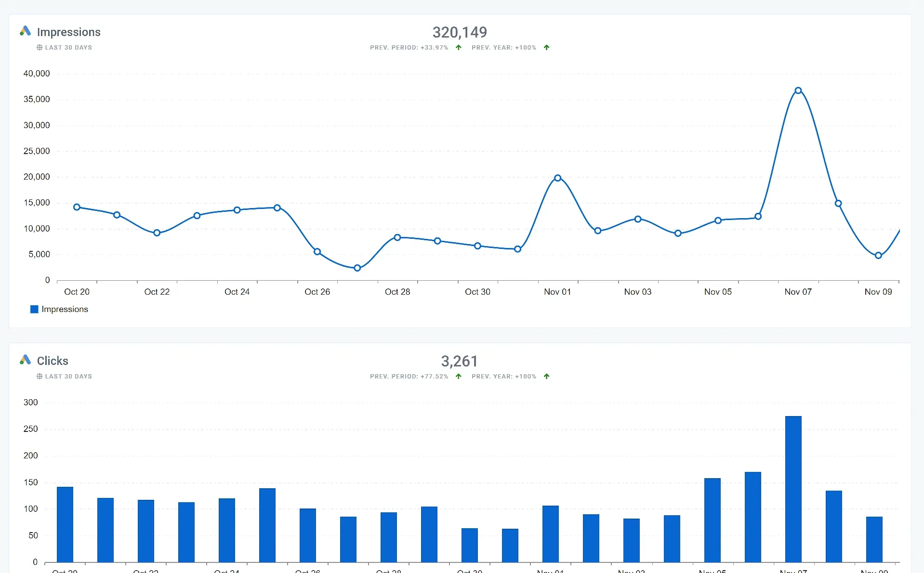Select the 320,149 impressions total
924x573 pixels.
click(x=460, y=32)
